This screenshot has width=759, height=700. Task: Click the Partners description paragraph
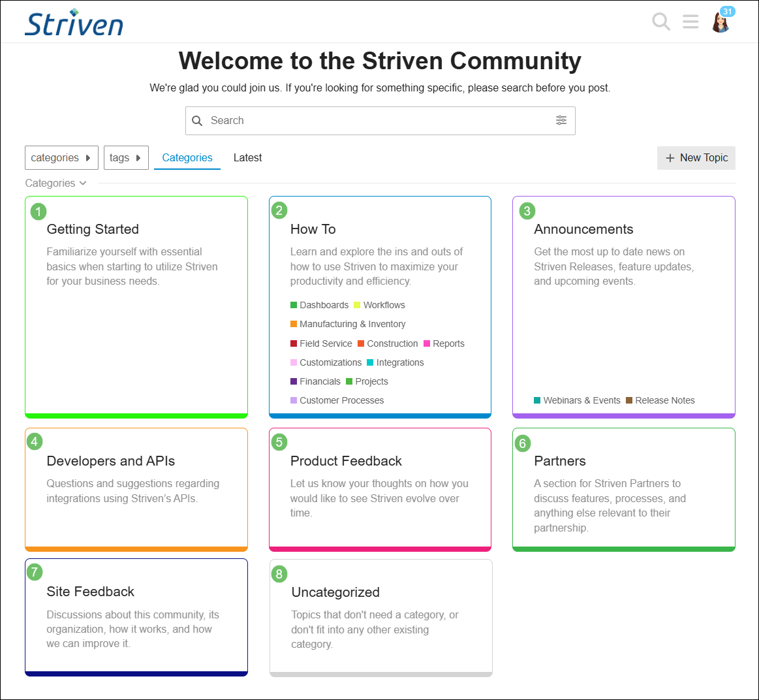pos(610,506)
